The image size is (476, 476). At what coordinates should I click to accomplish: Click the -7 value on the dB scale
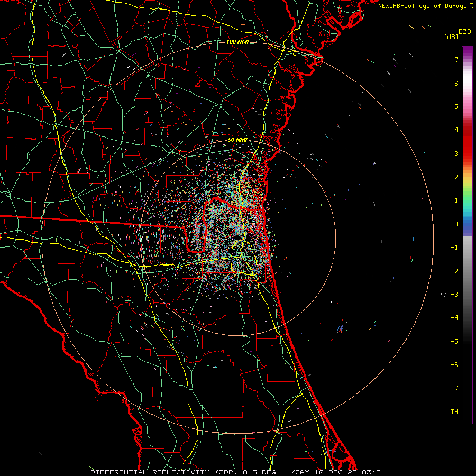coord(454,388)
